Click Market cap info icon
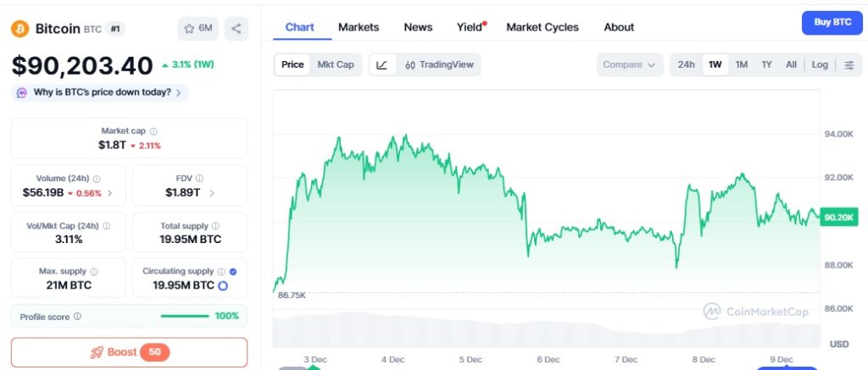868x370 pixels. (x=153, y=131)
